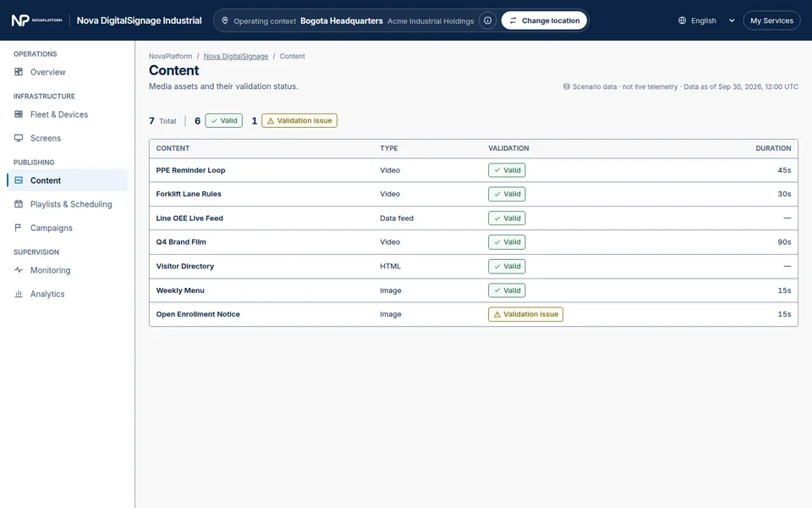Click the Nova DigitalSignage Industrial title

tap(140, 20)
